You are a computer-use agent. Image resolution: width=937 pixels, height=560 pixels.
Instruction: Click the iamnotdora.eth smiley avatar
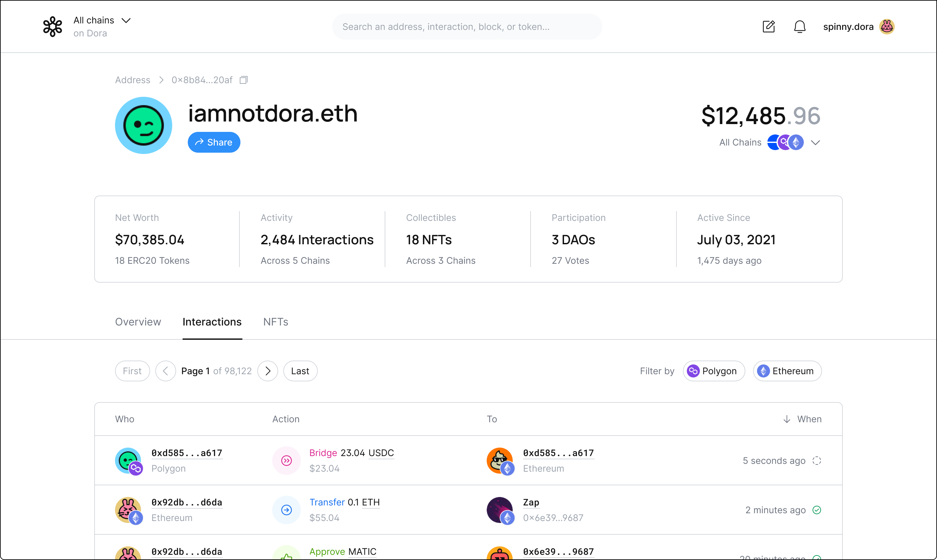click(x=143, y=125)
